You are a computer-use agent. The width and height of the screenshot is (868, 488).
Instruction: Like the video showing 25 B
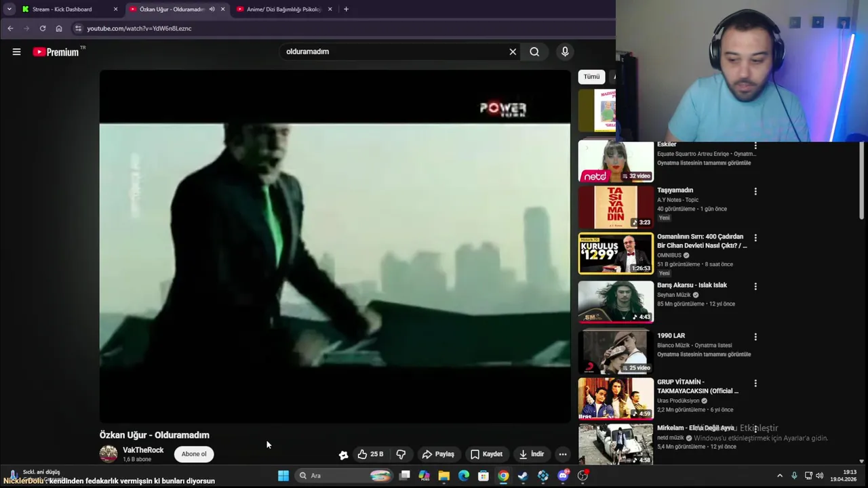point(370,454)
